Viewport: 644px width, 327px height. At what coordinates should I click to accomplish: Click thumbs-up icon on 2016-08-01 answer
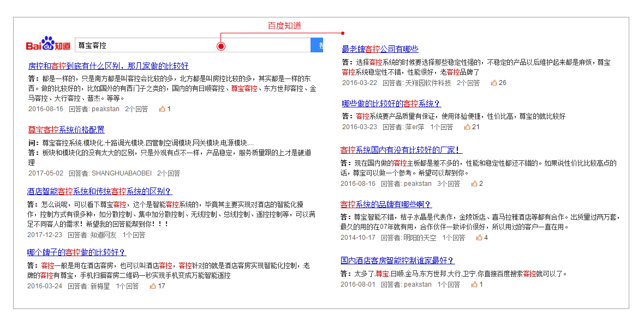[x=474, y=284]
